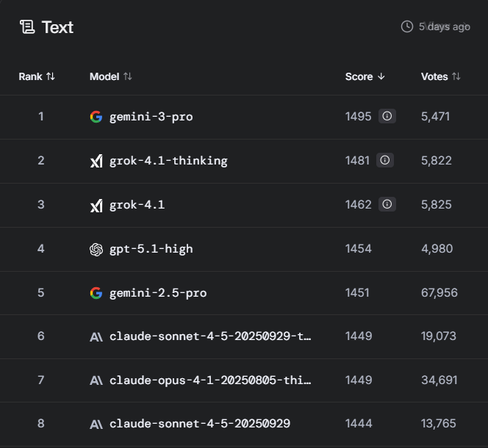Click the 5 days ago timestamp

pyautogui.click(x=444, y=26)
